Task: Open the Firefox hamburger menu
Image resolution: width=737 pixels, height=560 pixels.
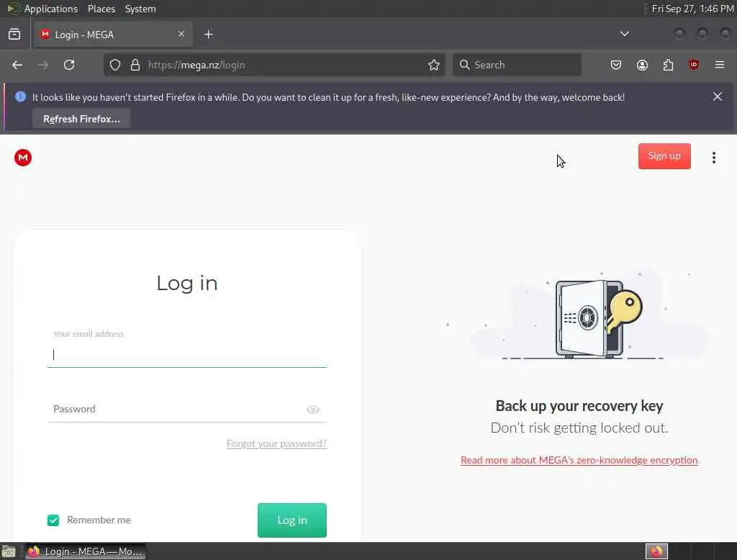Action: (720, 65)
